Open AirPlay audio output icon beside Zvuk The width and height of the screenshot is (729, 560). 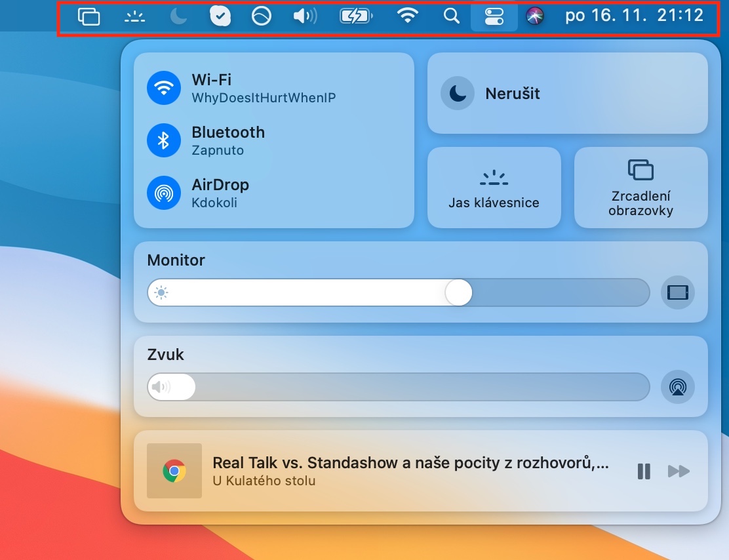click(678, 387)
